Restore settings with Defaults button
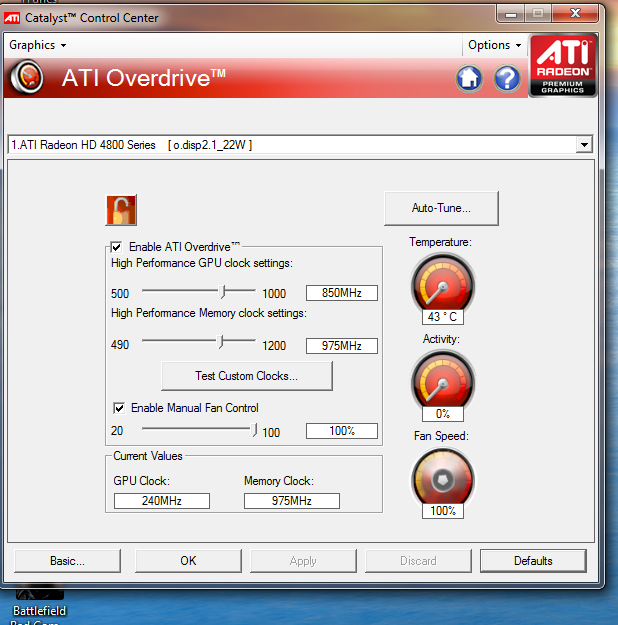Image resolution: width=618 pixels, height=625 pixels. [533, 561]
